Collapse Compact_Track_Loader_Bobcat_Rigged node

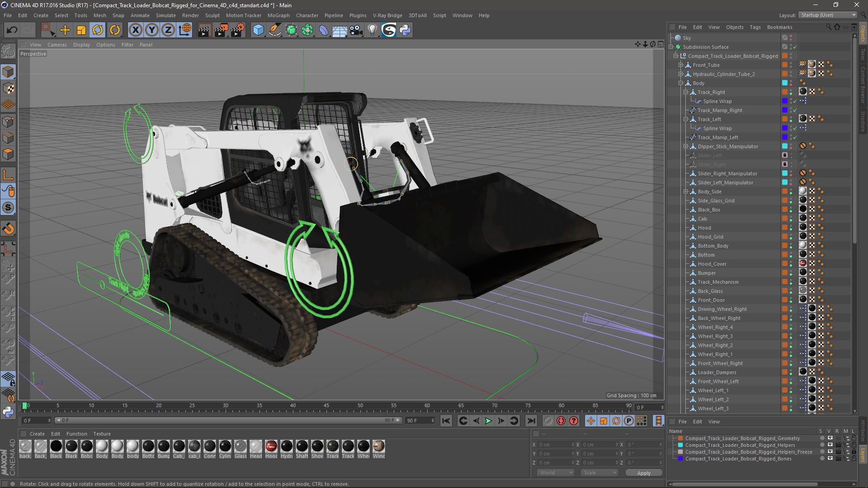pos(676,56)
